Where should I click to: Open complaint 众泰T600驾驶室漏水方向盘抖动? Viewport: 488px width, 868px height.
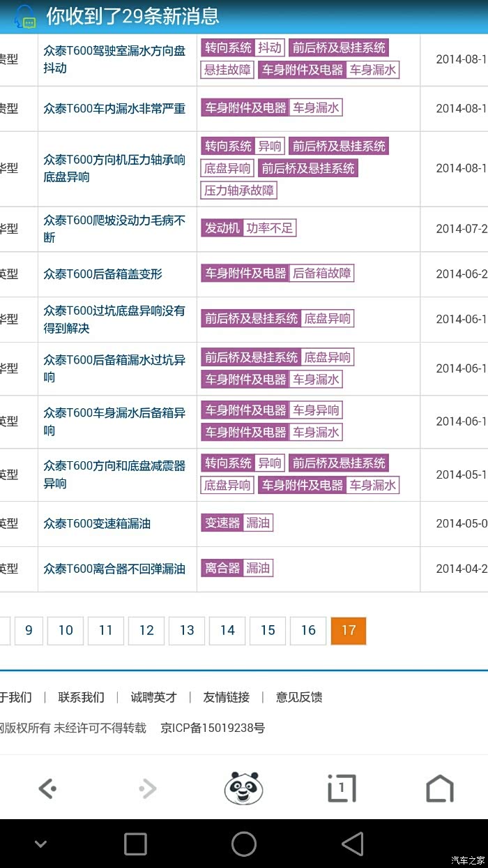pos(114,59)
